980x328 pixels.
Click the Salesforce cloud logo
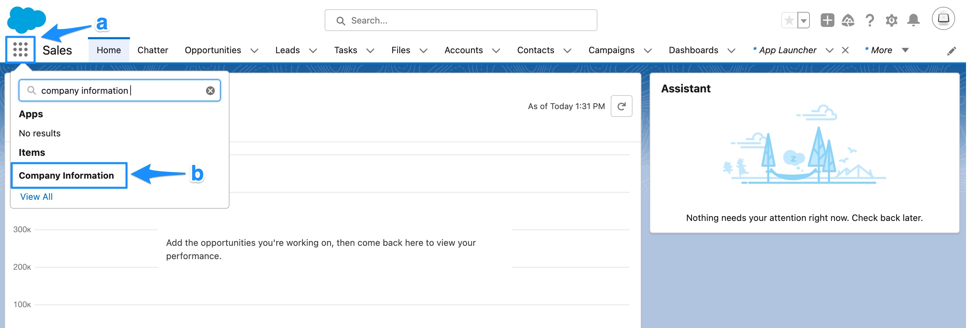tap(27, 19)
